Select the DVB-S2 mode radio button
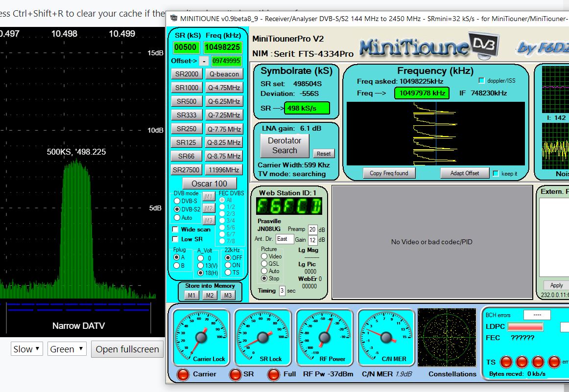The height and width of the screenshot is (392, 569). (177, 209)
